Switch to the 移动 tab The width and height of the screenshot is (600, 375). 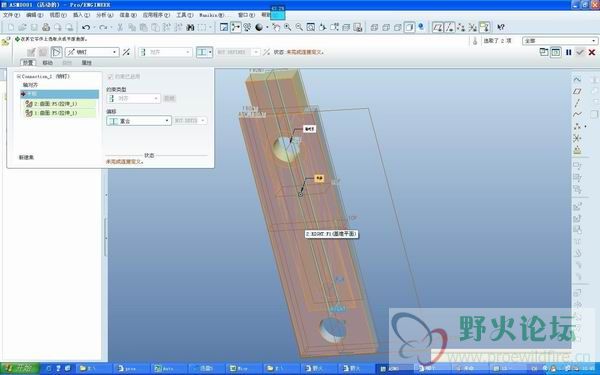pyautogui.click(x=47, y=63)
